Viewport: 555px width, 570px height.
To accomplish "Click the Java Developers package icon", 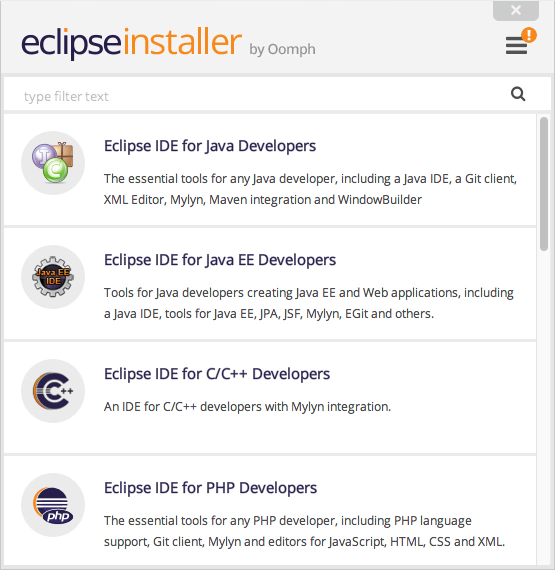I will point(53,163).
